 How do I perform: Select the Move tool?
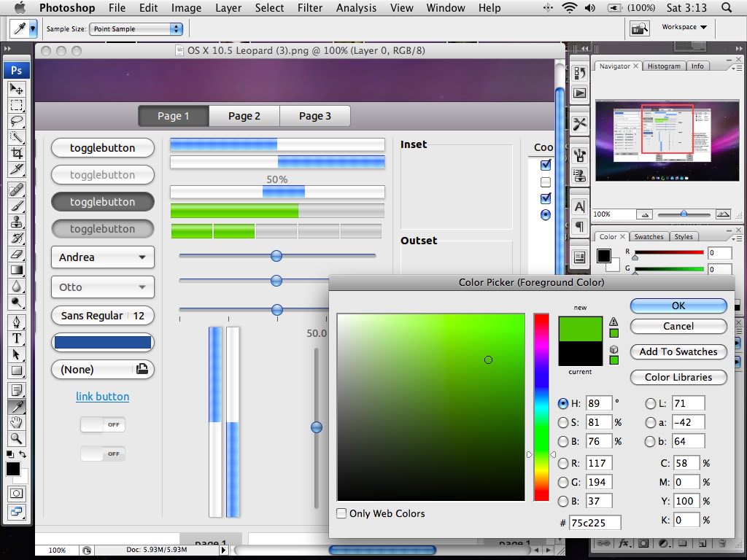(17, 89)
